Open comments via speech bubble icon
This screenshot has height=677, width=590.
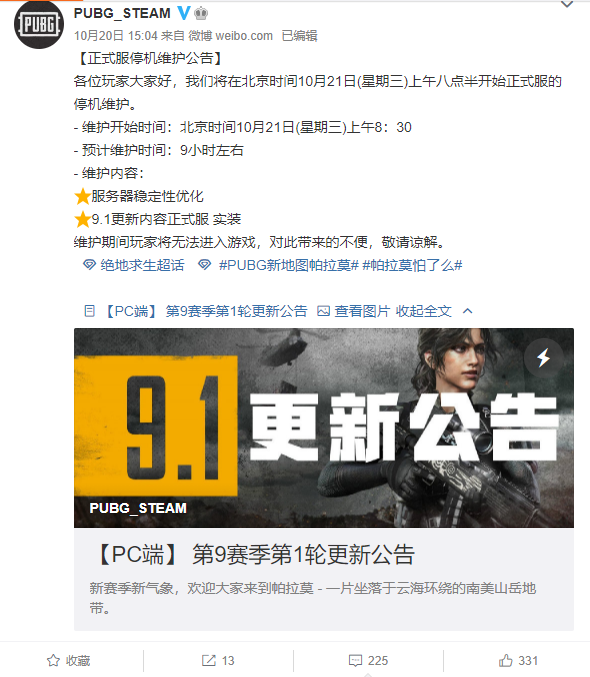355,661
